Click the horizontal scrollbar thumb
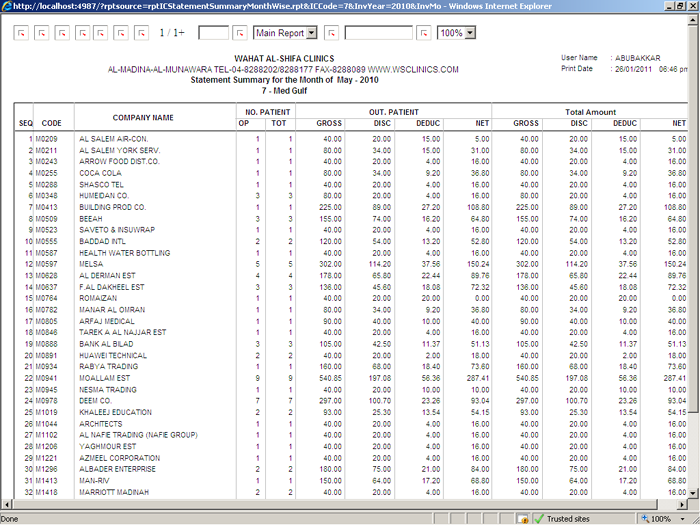 334,504
